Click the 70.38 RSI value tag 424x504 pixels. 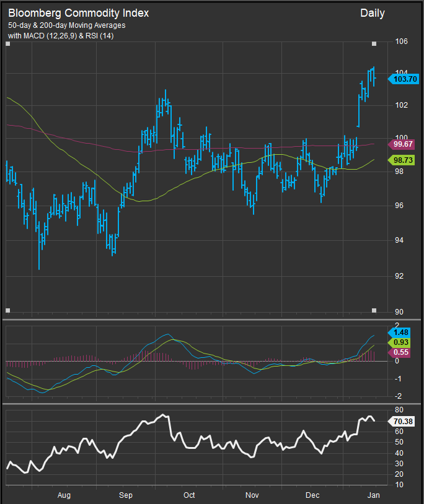(402, 421)
